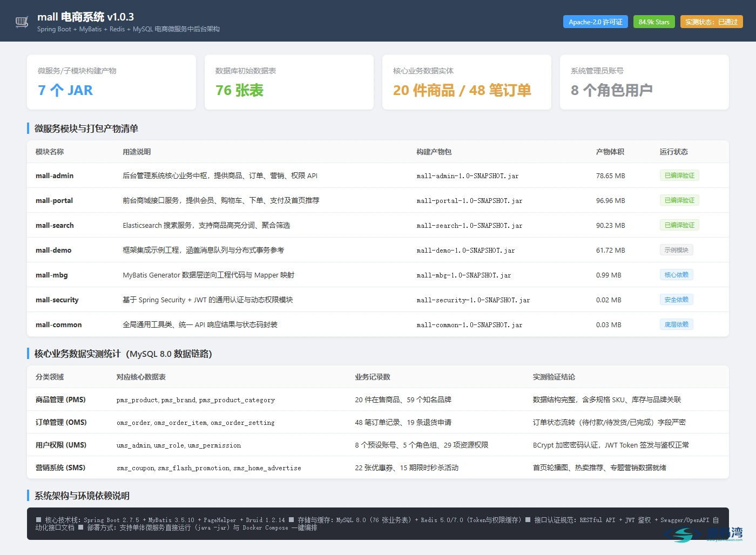Select the 商品管理 (PMS) row label
This screenshot has width=756, height=555.
pos(60,400)
